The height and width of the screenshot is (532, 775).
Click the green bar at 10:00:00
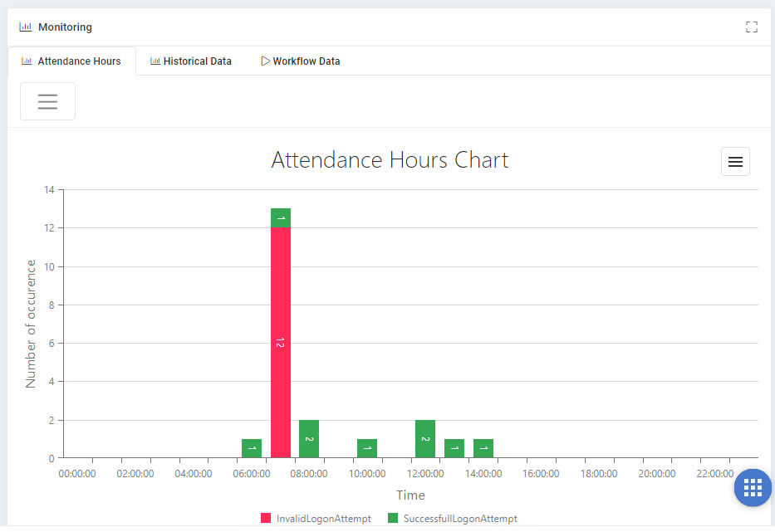point(367,448)
